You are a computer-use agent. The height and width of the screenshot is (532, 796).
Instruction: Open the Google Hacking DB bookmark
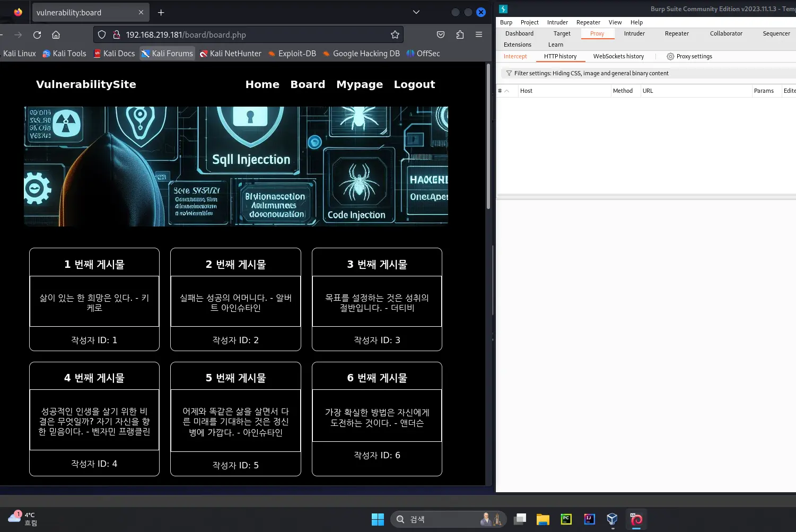coord(361,54)
